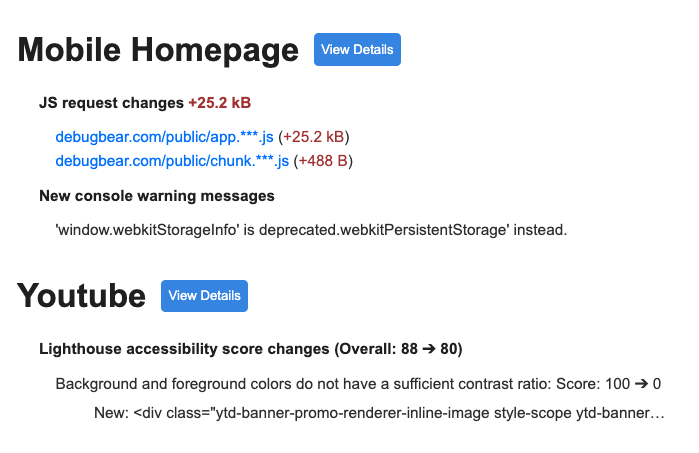Click the webkitStorageInfo deprecated warning text

point(311,230)
